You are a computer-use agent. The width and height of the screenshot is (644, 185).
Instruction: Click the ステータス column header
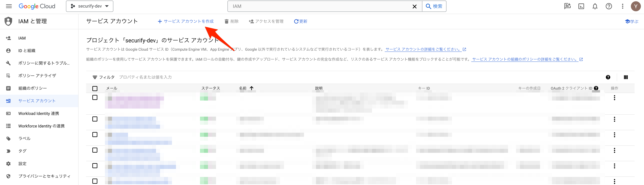click(211, 88)
